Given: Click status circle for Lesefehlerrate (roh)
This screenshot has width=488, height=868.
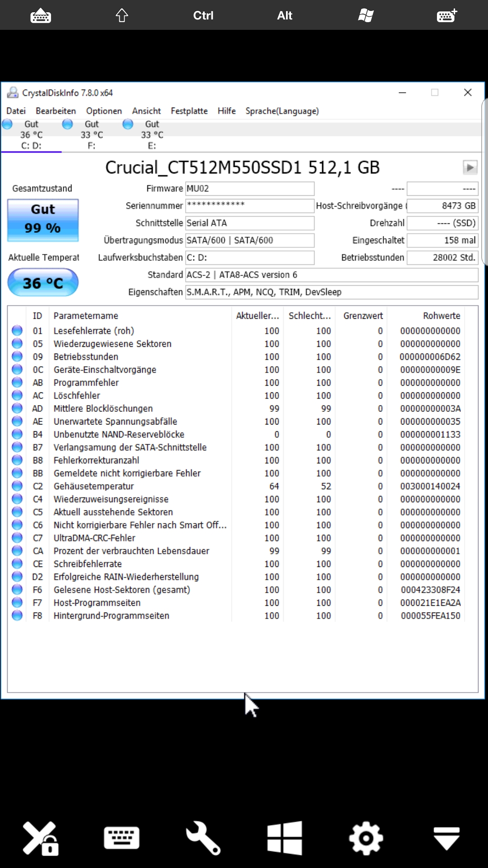Looking at the screenshot, I should click(x=17, y=330).
